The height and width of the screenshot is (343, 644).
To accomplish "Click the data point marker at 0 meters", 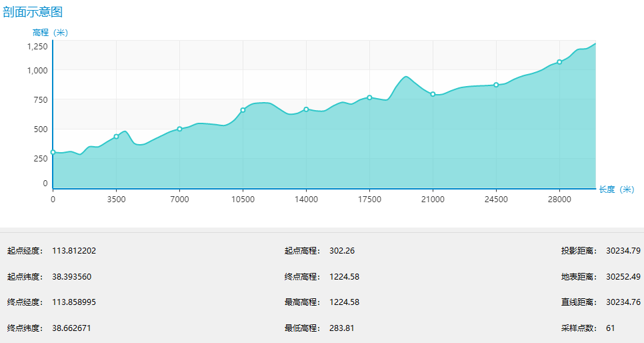I will coord(53,152).
